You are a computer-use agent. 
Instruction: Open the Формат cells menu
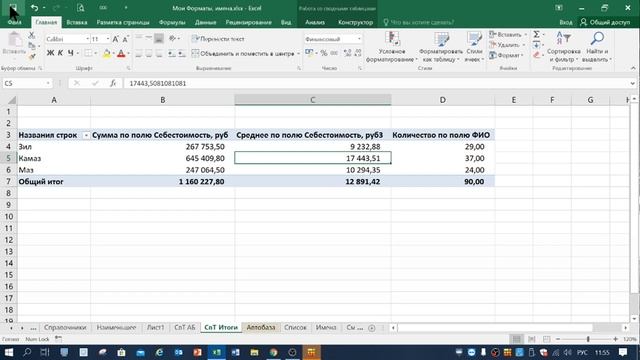tap(507, 55)
